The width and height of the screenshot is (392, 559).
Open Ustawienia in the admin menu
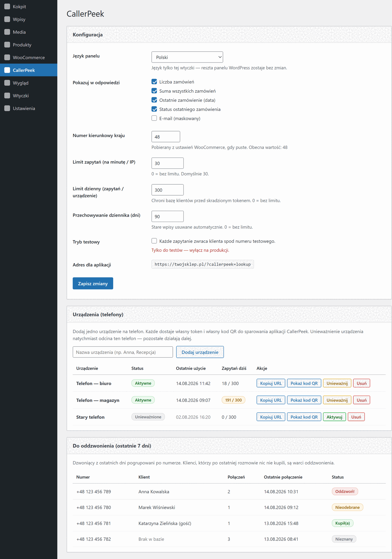coord(29,108)
